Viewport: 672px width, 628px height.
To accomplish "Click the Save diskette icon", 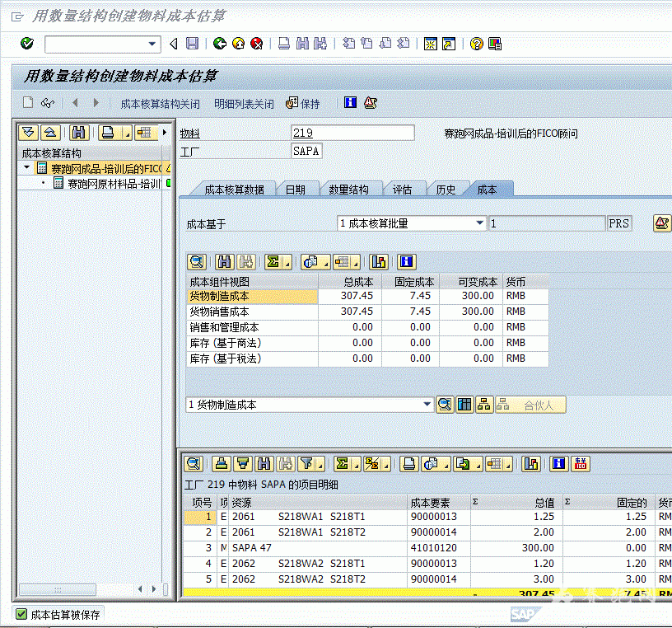I will click(x=192, y=44).
